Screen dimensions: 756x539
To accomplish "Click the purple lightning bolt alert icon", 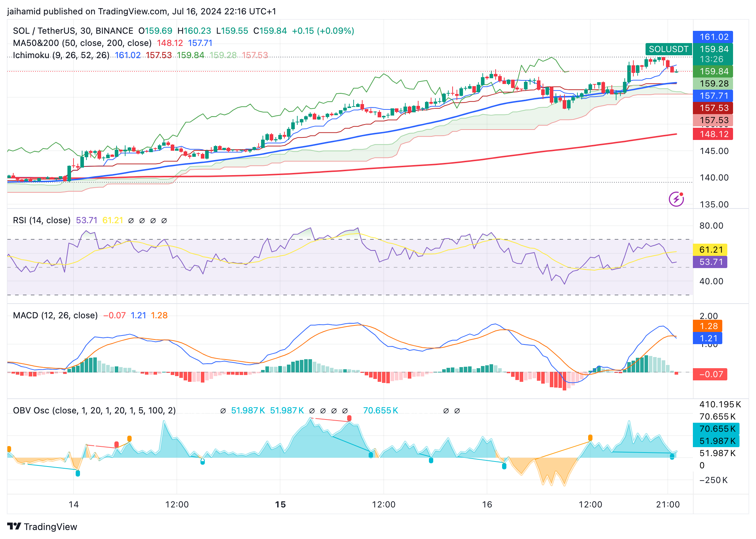I will click(x=676, y=199).
